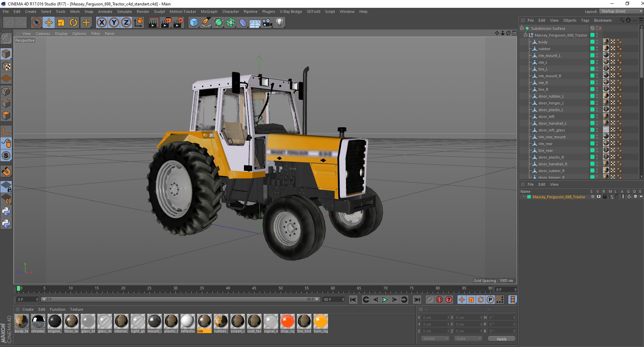Open viewport Cameras menu
Screen dimensions: 644x347
(43, 34)
